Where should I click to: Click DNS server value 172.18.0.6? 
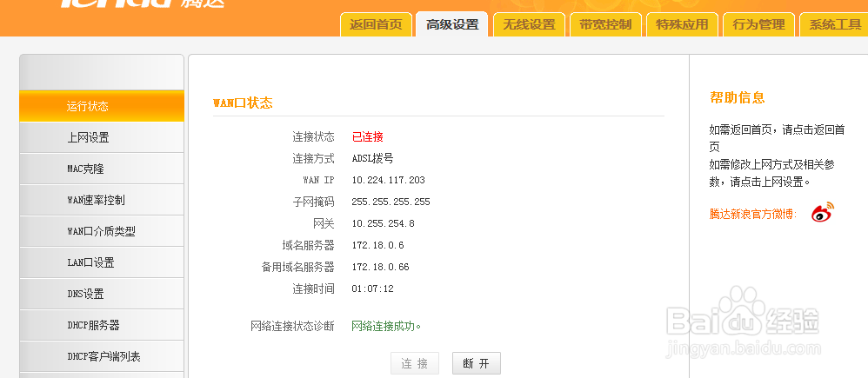coord(378,245)
